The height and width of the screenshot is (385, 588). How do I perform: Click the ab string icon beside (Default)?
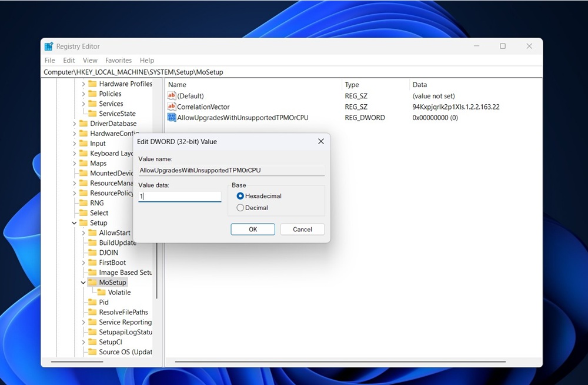[172, 95]
